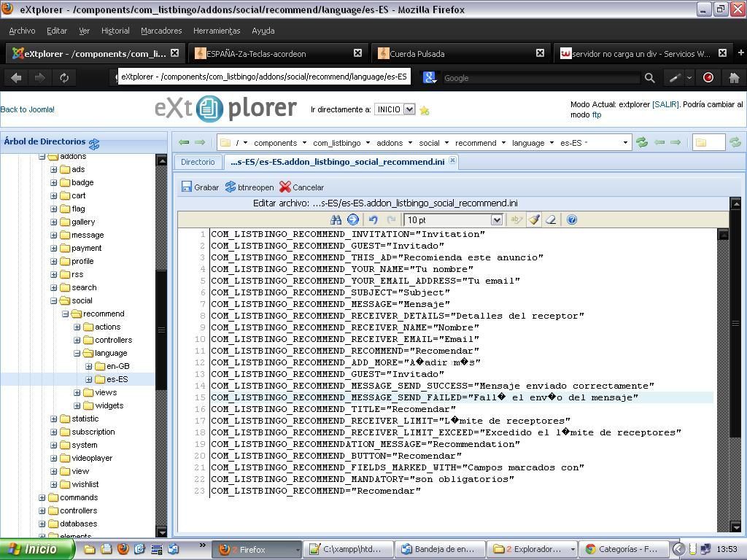Expand the actions folder in tree

tap(77, 327)
